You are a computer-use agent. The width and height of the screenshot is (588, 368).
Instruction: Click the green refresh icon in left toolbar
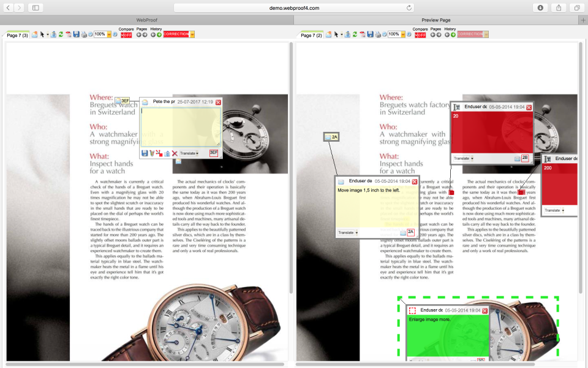click(x=61, y=34)
